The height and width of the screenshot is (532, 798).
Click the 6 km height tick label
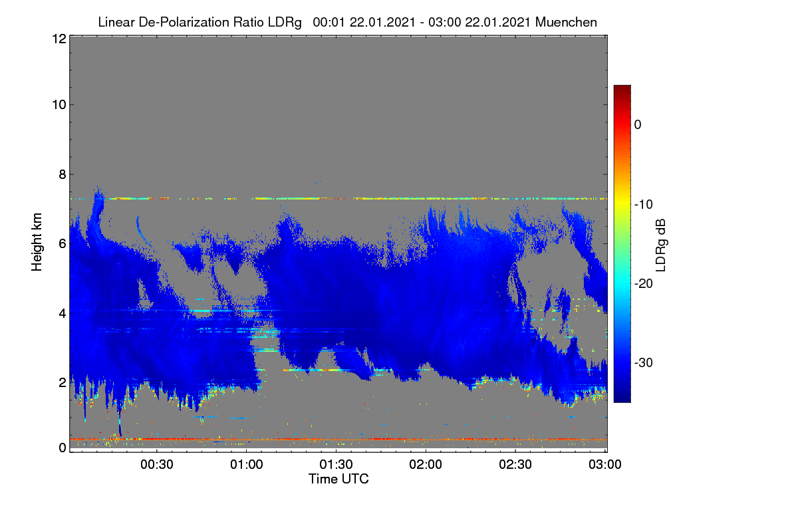click(x=62, y=243)
